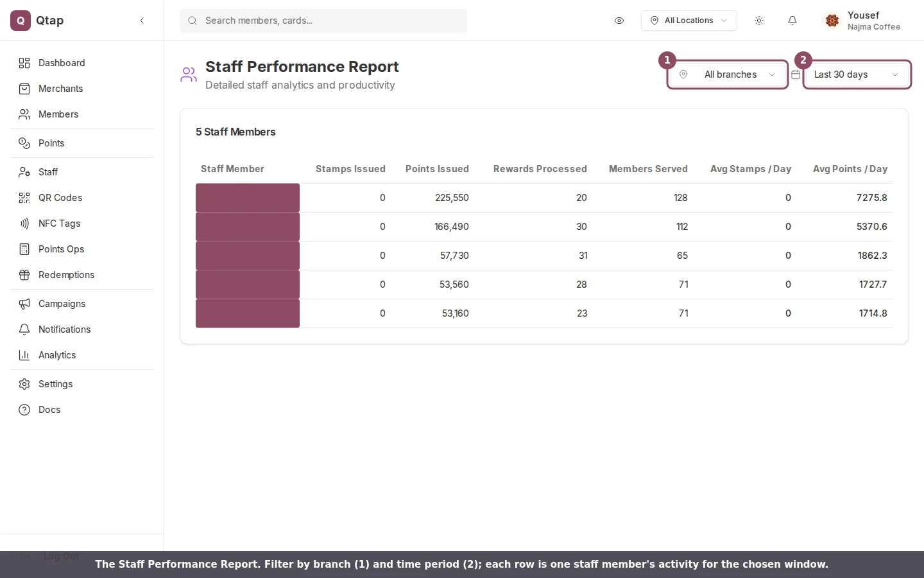Click the Docs help icon
924x578 pixels.
[24, 410]
